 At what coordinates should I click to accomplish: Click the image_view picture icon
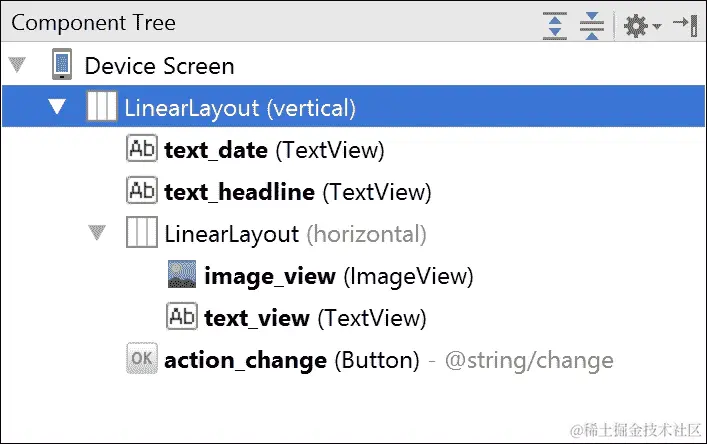click(182, 276)
